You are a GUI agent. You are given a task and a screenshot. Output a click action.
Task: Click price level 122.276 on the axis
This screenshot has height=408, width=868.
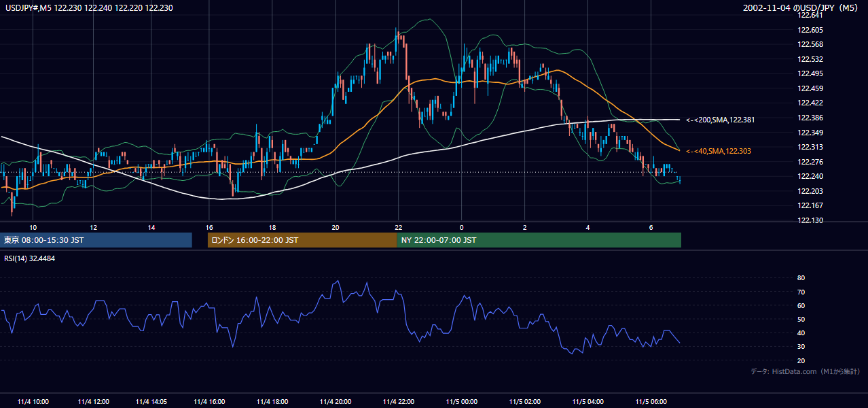tap(811, 162)
